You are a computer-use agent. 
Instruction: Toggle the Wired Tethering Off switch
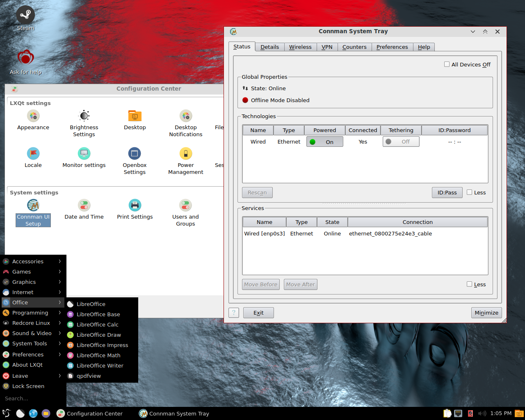point(401,142)
